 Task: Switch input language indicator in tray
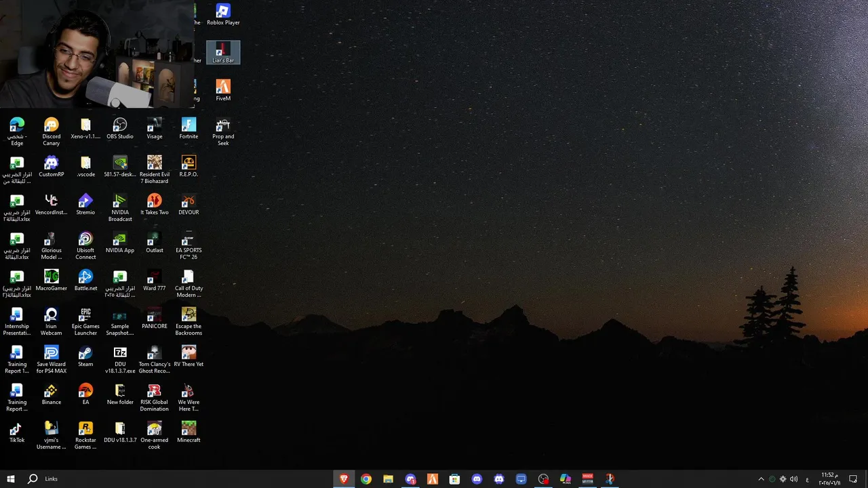(807, 479)
